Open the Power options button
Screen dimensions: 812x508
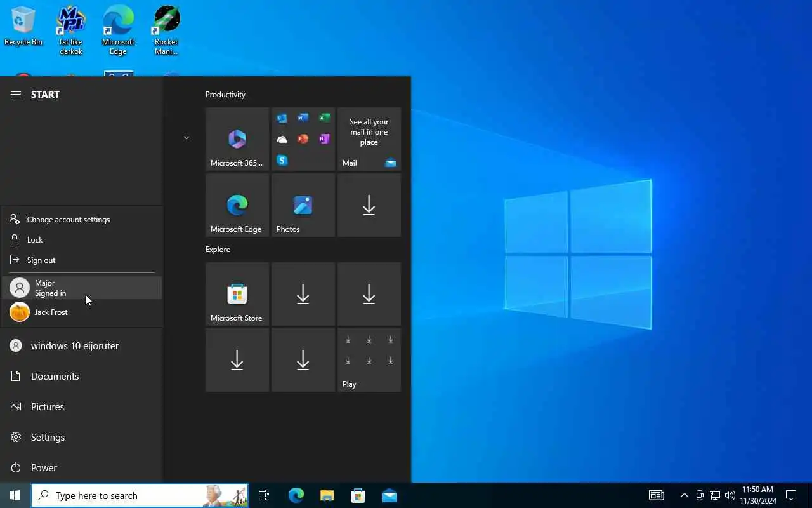[81, 467]
